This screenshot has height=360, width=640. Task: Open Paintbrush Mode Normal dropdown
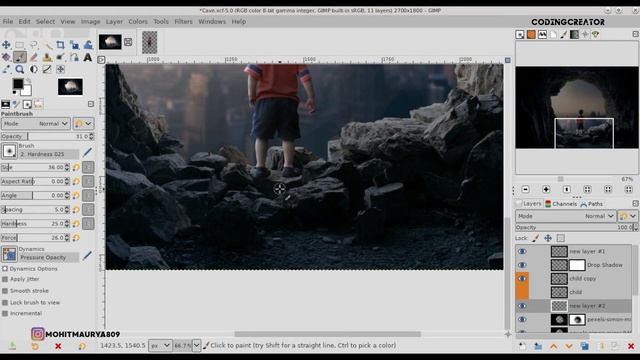[x=36, y=124]
